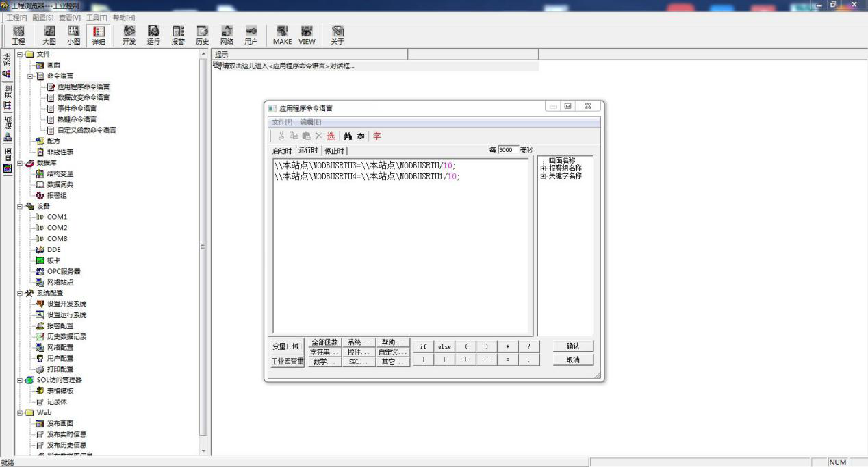Open the 配置[S] menu in menu bar
Image resolution: width=868 pixels, height=467 pixels.
pyautogui.click(x=43, y=17)
